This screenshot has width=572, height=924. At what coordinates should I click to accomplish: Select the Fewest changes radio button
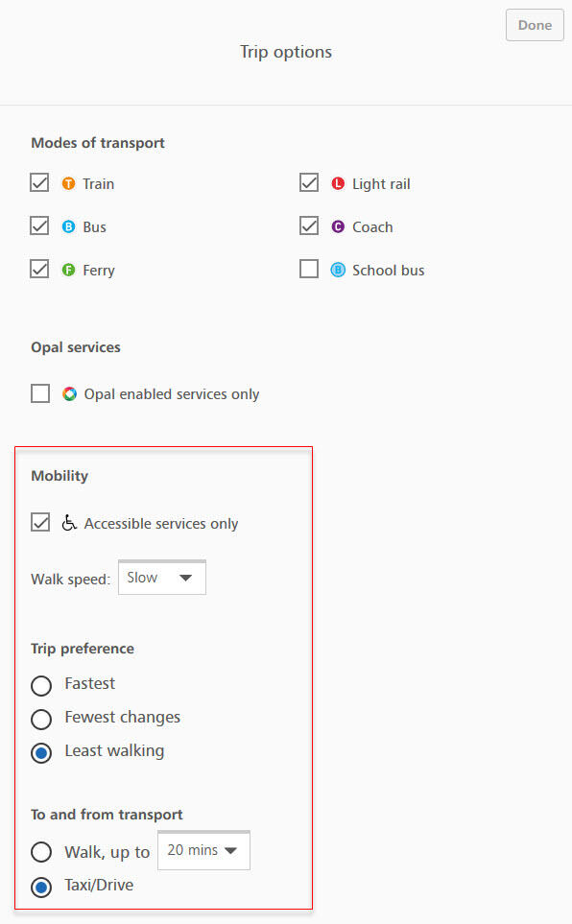click(x=41, y=719)
